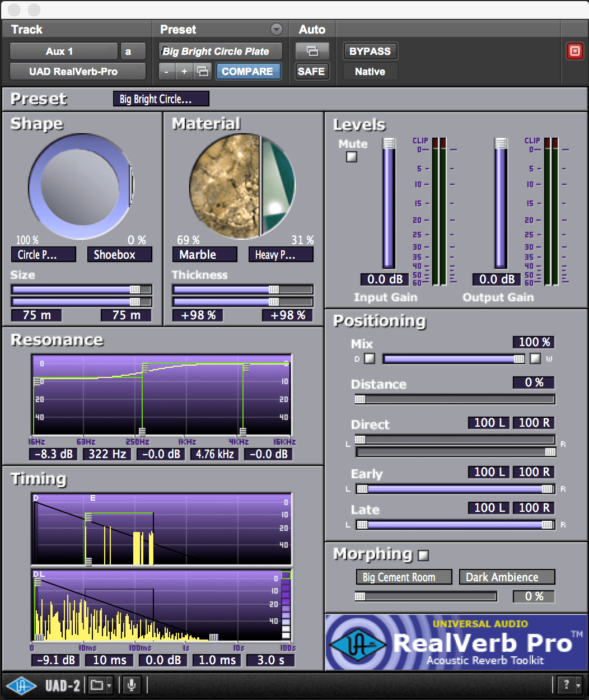Click the red target plug-in button
This screenshot has height=700, width=589.
(x=574, y=52)
